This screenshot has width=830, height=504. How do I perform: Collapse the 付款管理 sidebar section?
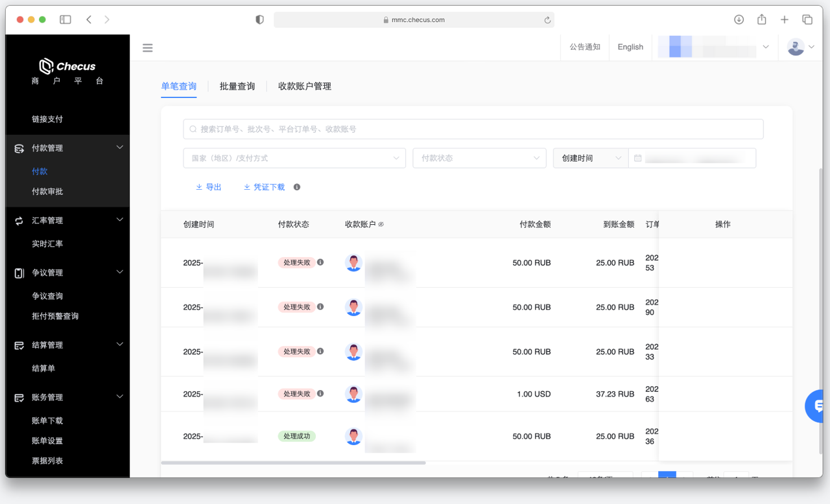[119, 148]
